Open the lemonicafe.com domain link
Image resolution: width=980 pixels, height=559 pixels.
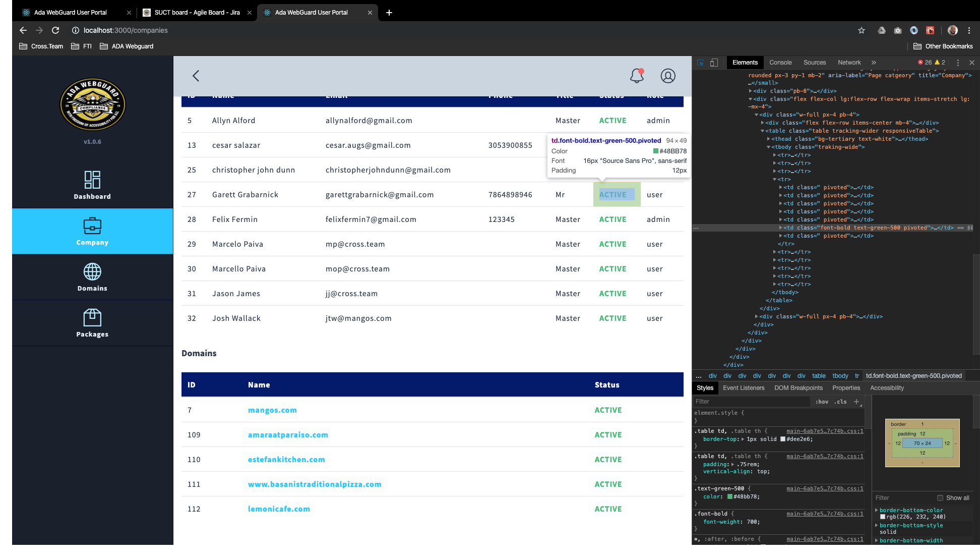pyautogui.click(x=279, y=509)
